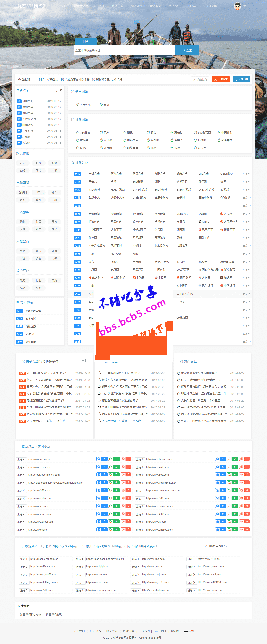267x644 pixels.
Task: Expand 更多>> for the 新闻 category row
Action: pyautogui.click(x=247, y=214)
